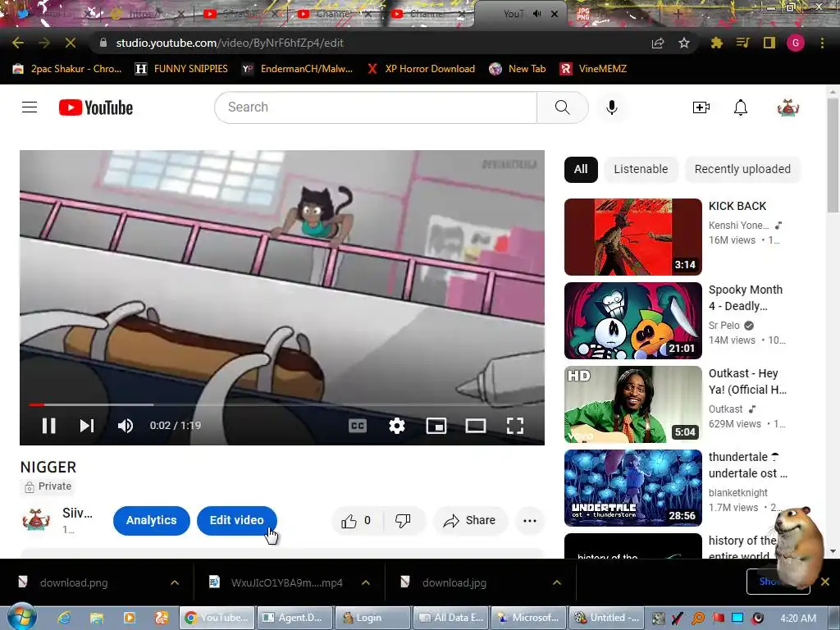This screenshot has height=630, width=840.
Task: Open the 2pac Shakur bookmark
Action: point(67,69)
